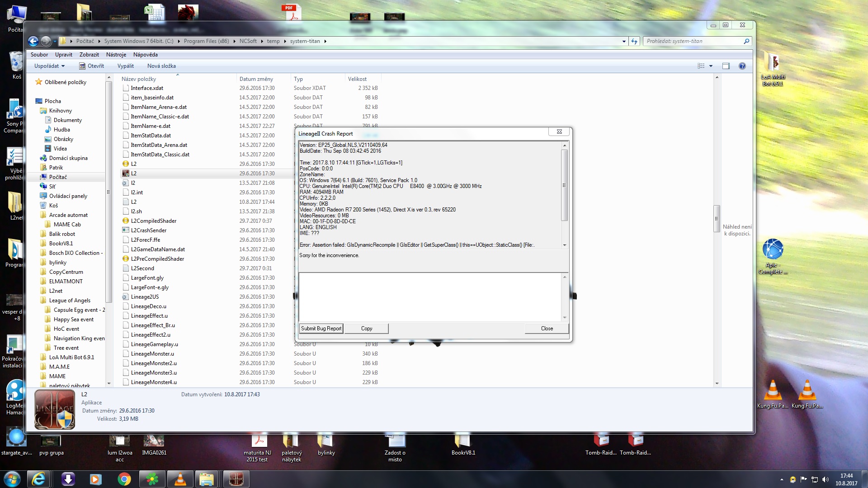Image resolution: width=868 pixels, height=488 pixels.
Task: Select Počítač in the navigation tree
Action: [x=58, y=177]
